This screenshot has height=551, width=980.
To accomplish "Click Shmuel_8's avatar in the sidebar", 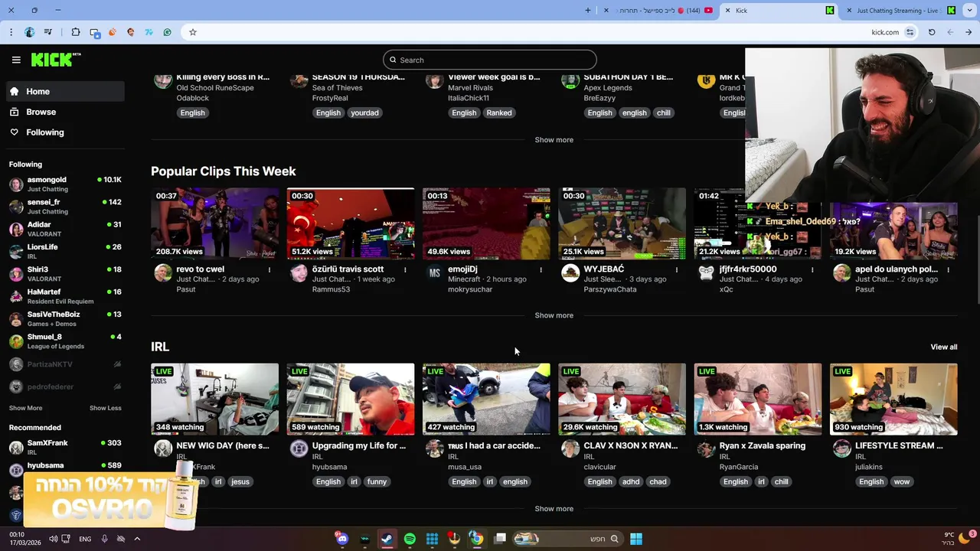I will click(x=16, y=341).
